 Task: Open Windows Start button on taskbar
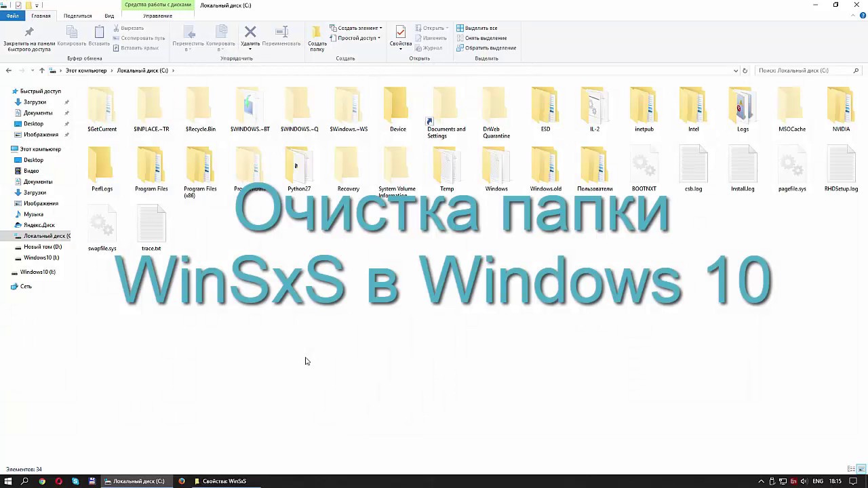[x=8, y=481]
